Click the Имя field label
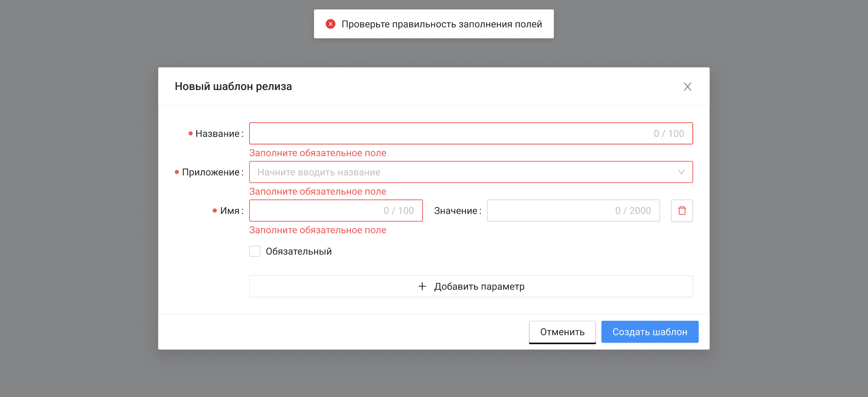The image size is (868, 397). (x=229, y=211)
